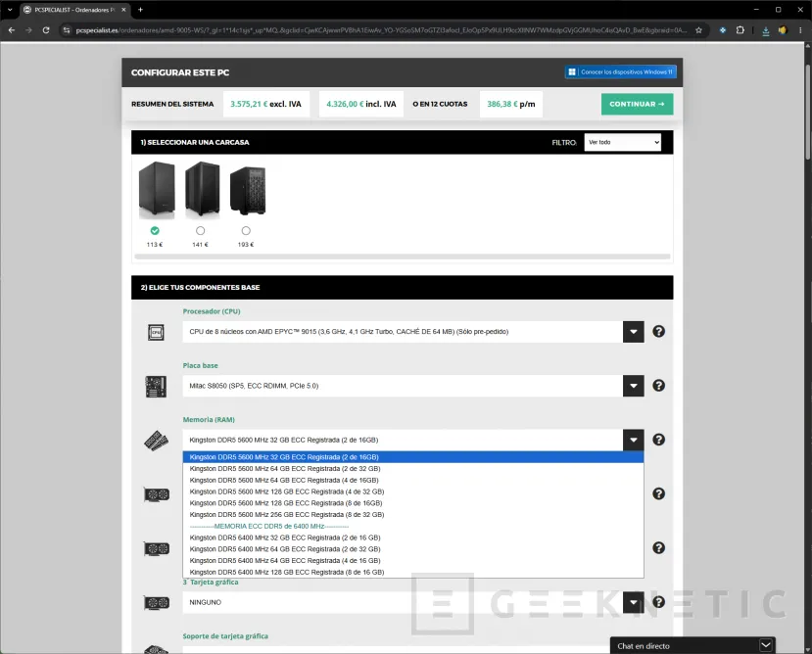This screenshot has width=812, height=654.
Task: Choose 5600 MHz 128 GB (4 de 32 GB)
Action: tap(413, 491)
